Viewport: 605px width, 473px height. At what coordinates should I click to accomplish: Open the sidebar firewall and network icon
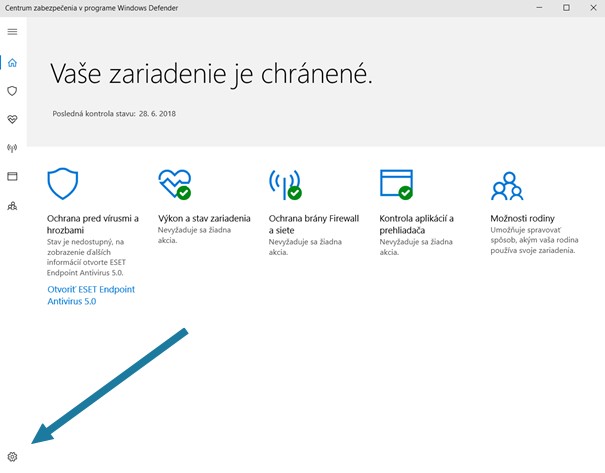(12, 148)
